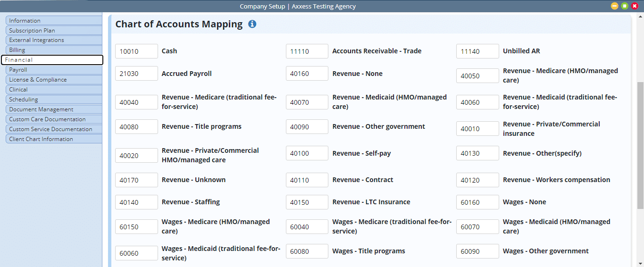Click the Wages - None account field
This screenshot has width=644, height=267.
coord(477,202)
